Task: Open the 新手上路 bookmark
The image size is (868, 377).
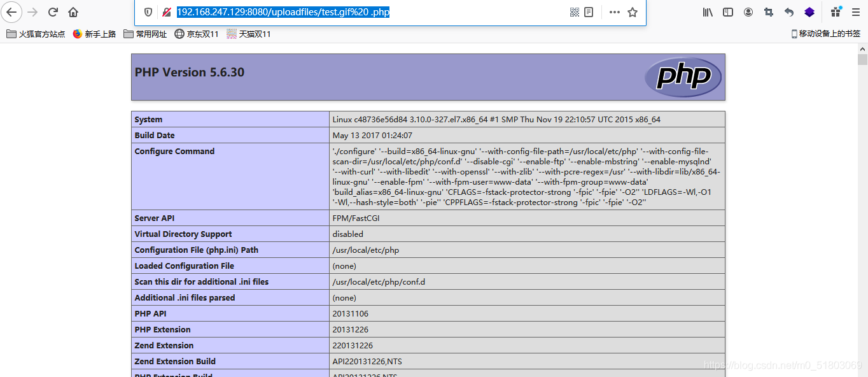Action: coord(95,34)
